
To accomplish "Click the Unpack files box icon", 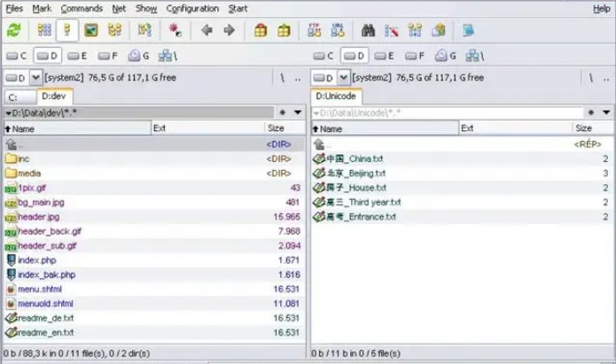I will (284, 30).
